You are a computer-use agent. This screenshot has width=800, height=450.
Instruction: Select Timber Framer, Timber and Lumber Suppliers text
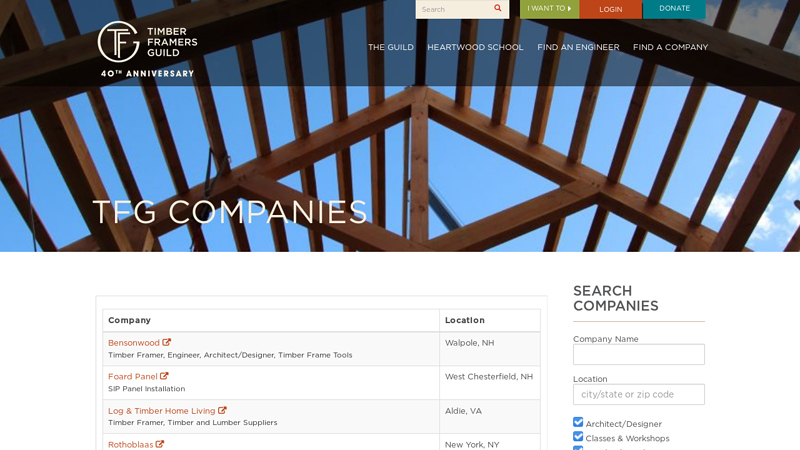193,422
